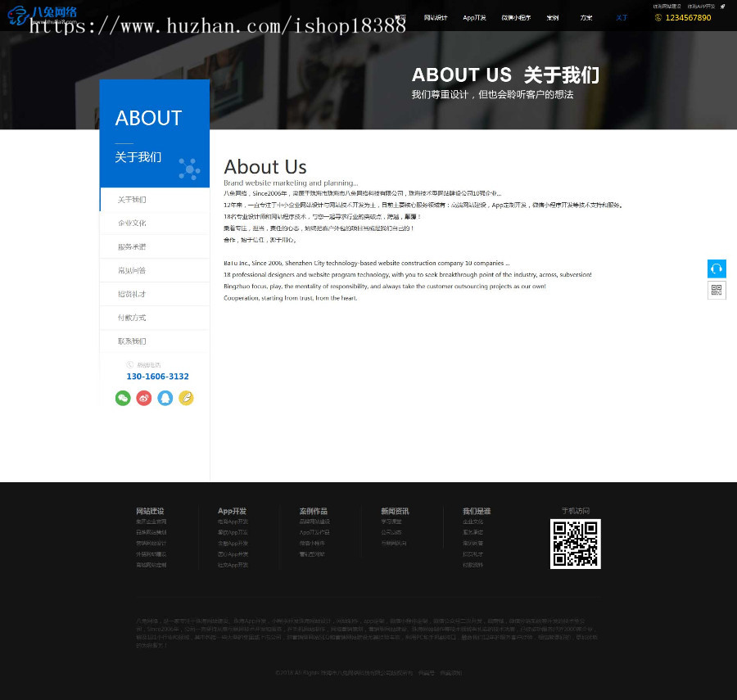Screen dimensions: 737x700
Task: Open footer heading 网站建设
Action: [150, 511]
